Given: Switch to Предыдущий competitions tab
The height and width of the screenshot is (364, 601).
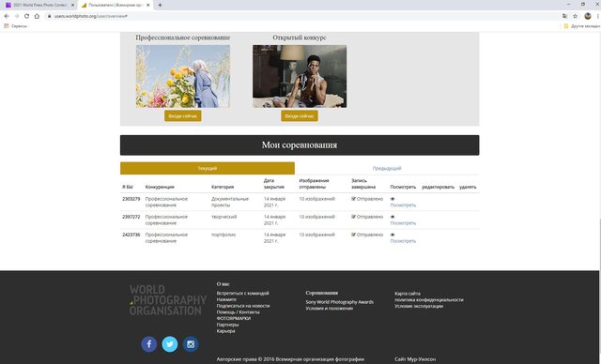Looking at the screenshot, I should click(387, 169).
